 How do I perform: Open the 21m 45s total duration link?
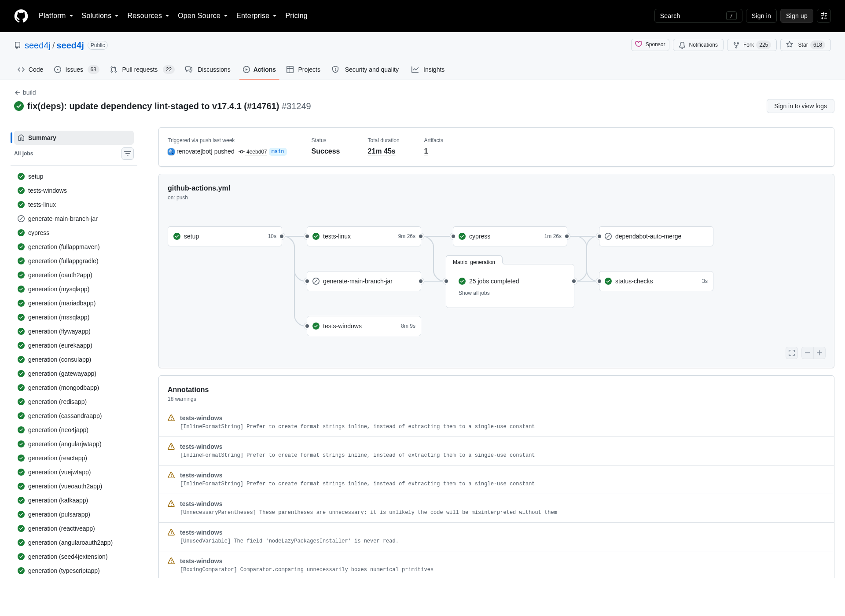pos(382,151)
